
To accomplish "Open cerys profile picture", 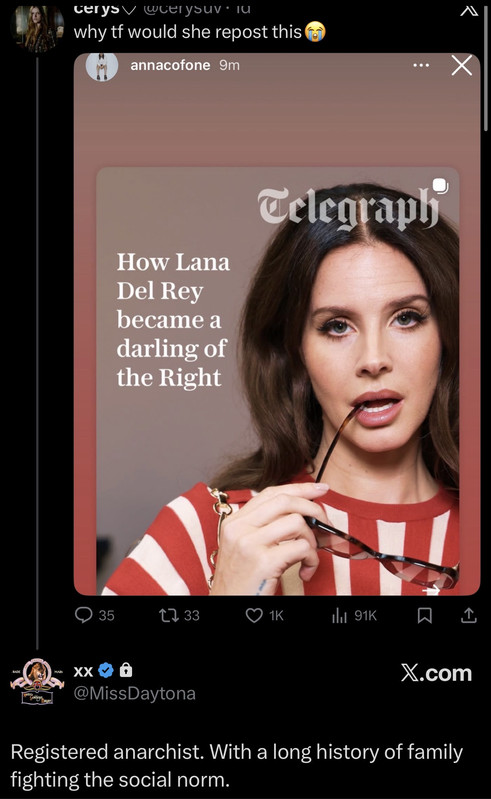I will click(37, 28).
